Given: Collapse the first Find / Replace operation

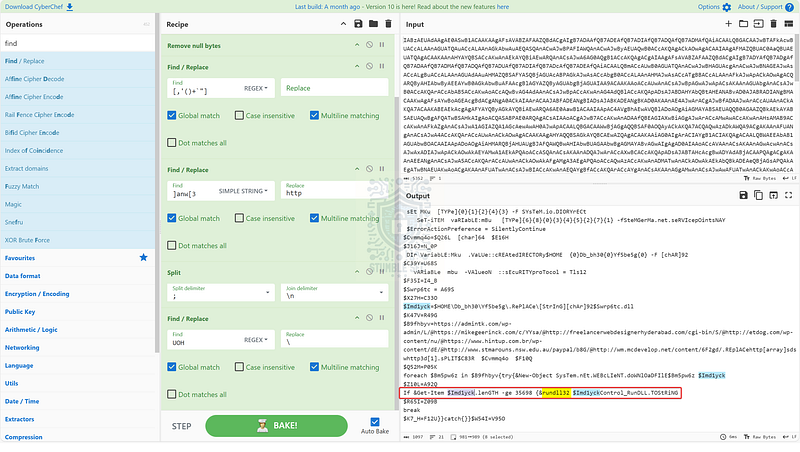Looking at the screenshot, I should pos(357,66).
